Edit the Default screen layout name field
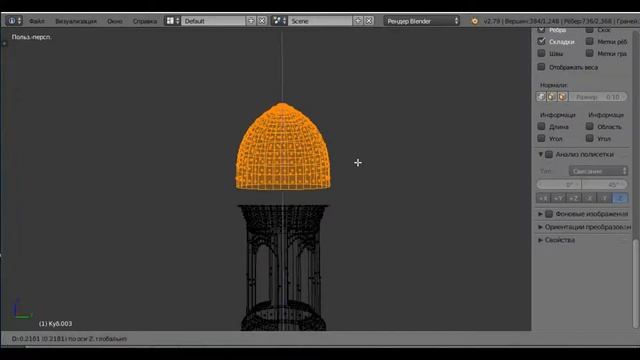This screenshot has height=360, width=640. pos(213,21)
